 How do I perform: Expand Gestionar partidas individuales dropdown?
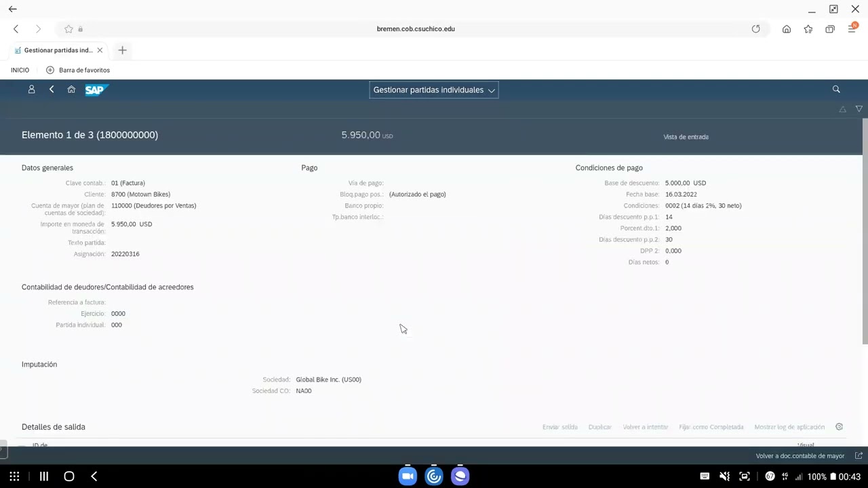coord(434,89)
